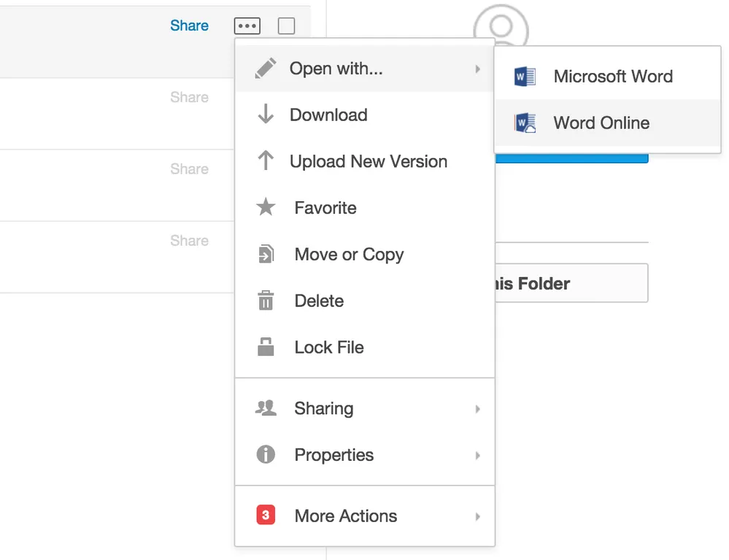Click the Favorite star icon

266,208
